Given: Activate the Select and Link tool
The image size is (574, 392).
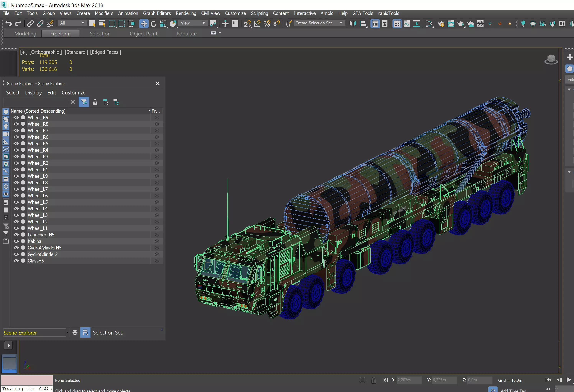Looking at the screenshot, I should 30,24.
